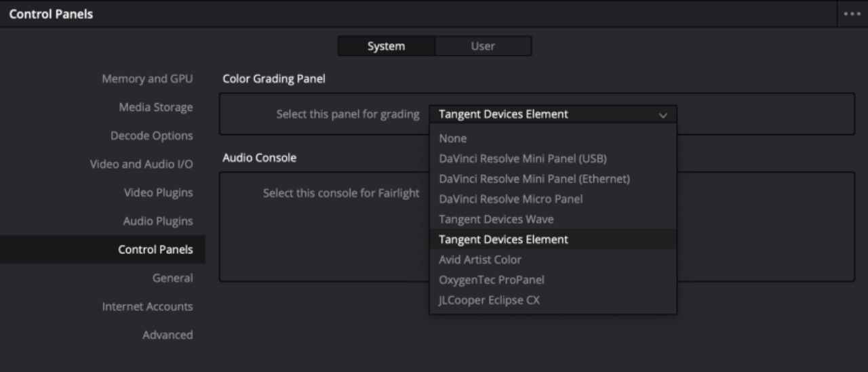This screenshot has height=372, width=868.
Task: Select the System tab
Action: click(x=386, y=46)
